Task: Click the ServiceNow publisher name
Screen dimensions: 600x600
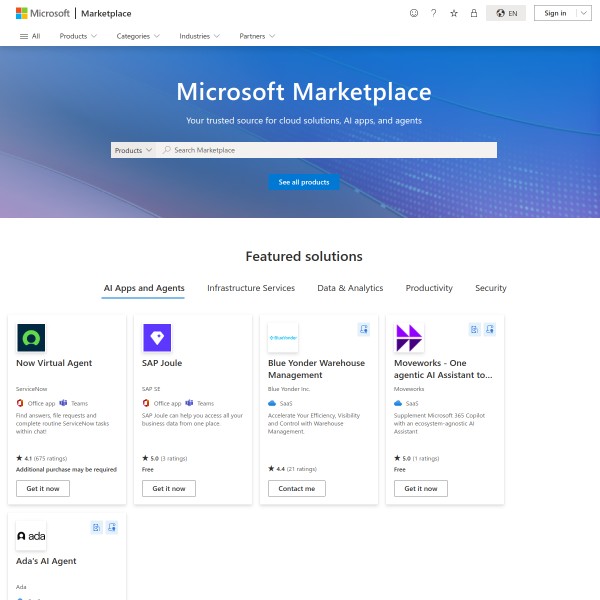Action: (x=31, y=389)
